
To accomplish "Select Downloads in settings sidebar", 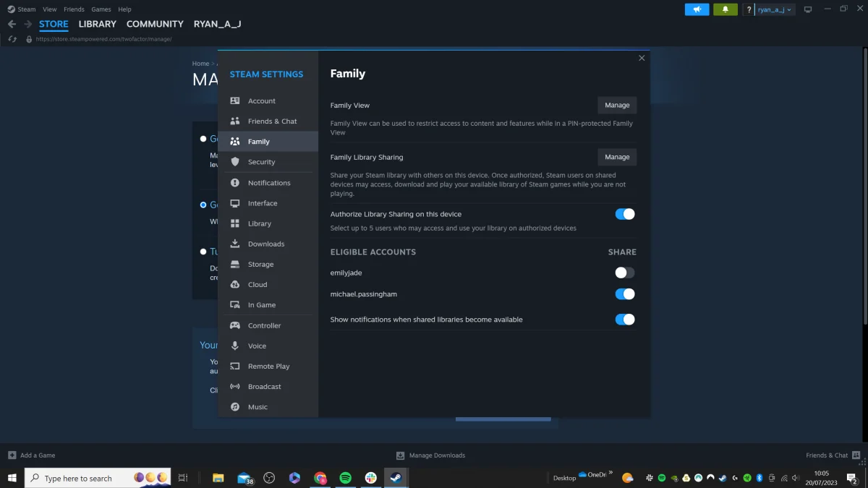I will click(265, 244).
